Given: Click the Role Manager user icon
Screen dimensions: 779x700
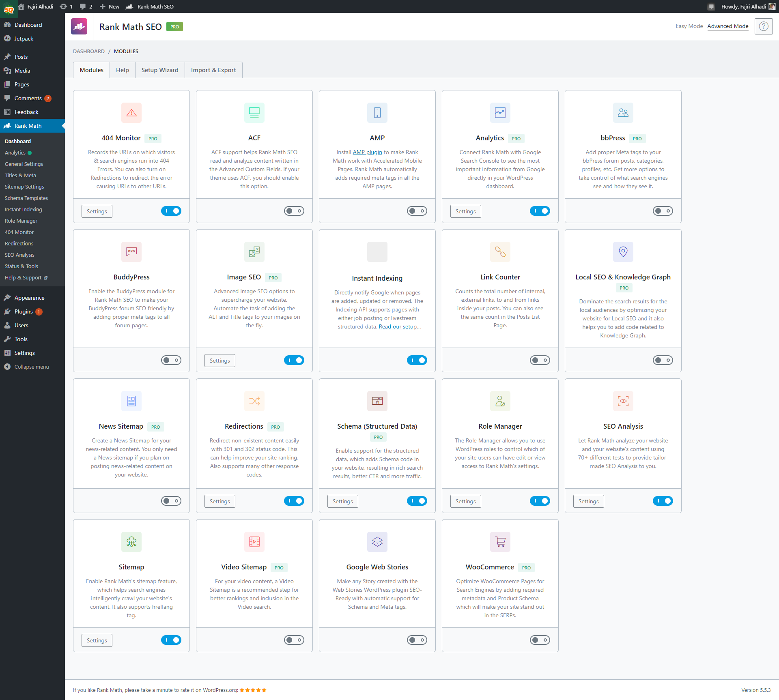Looking at the screenshot, I should [x=500, y=401].
